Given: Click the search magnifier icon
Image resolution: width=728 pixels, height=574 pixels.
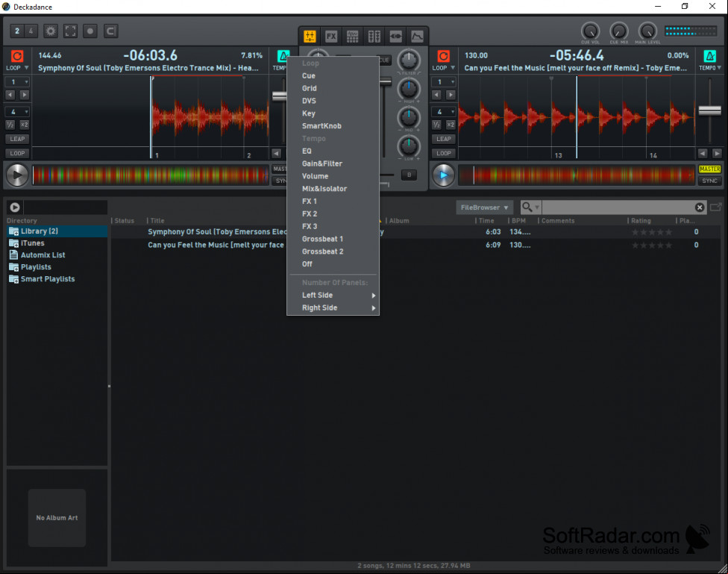Looking at the screenshot, I should pos(527,207).
